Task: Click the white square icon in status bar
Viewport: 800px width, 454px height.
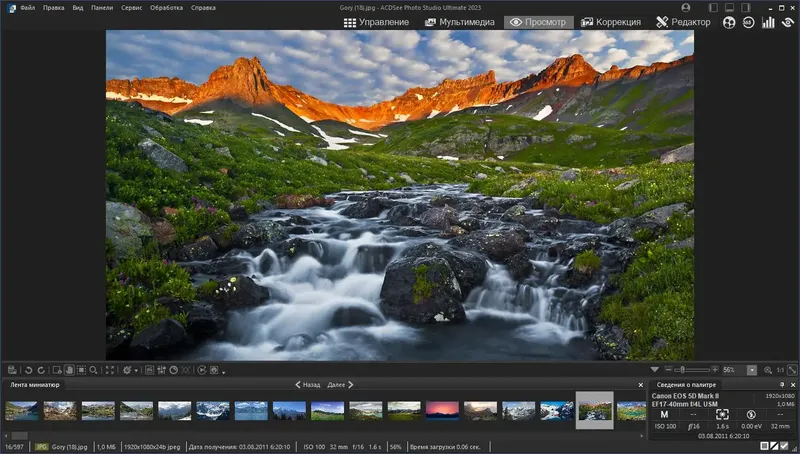Action: pyautogui.click(x=764, y=446)
